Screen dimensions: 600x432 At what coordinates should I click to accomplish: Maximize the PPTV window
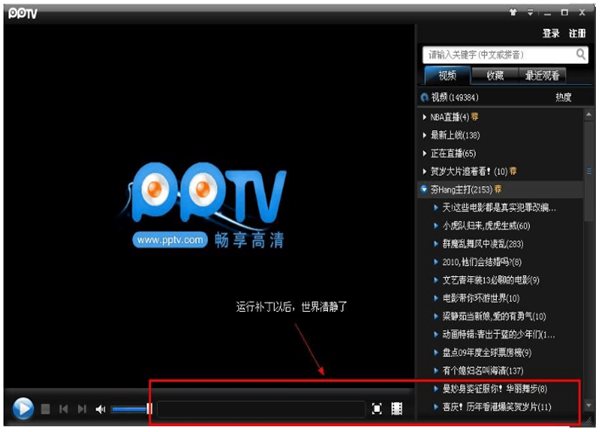click(x=564, y=13)
